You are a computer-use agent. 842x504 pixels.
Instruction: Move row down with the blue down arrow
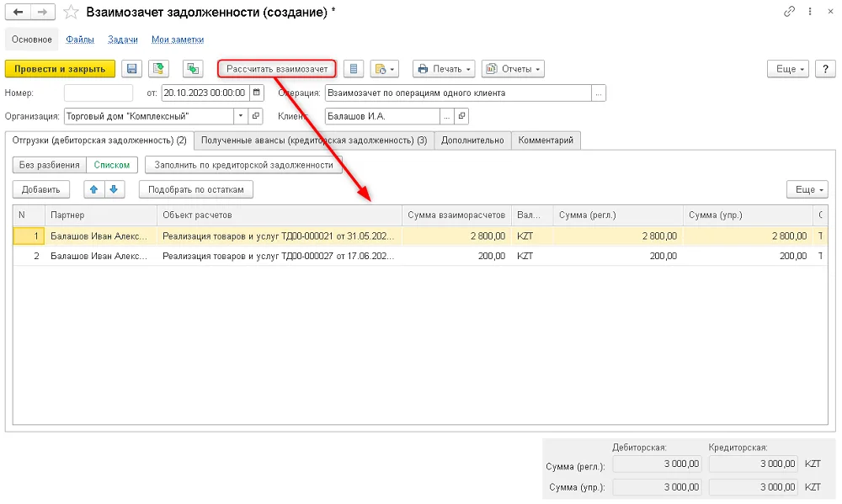tap(114, 189)
